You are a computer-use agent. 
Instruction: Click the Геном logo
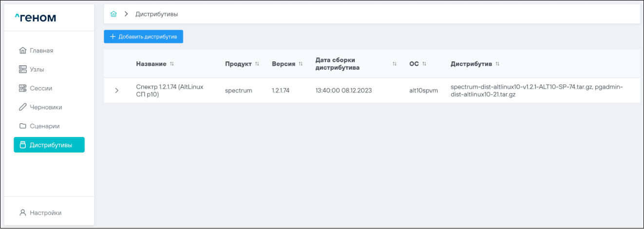36,18
